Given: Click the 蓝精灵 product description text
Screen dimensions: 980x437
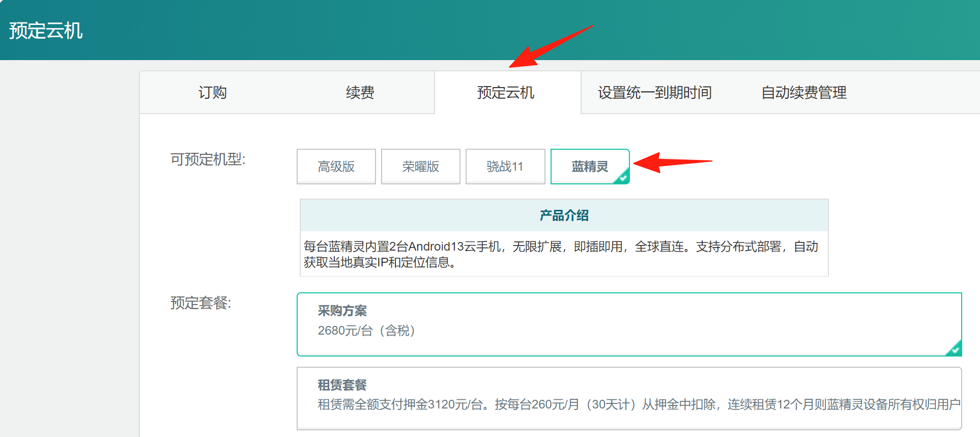Looking at the screenshot, I should [x=560, y=254].
